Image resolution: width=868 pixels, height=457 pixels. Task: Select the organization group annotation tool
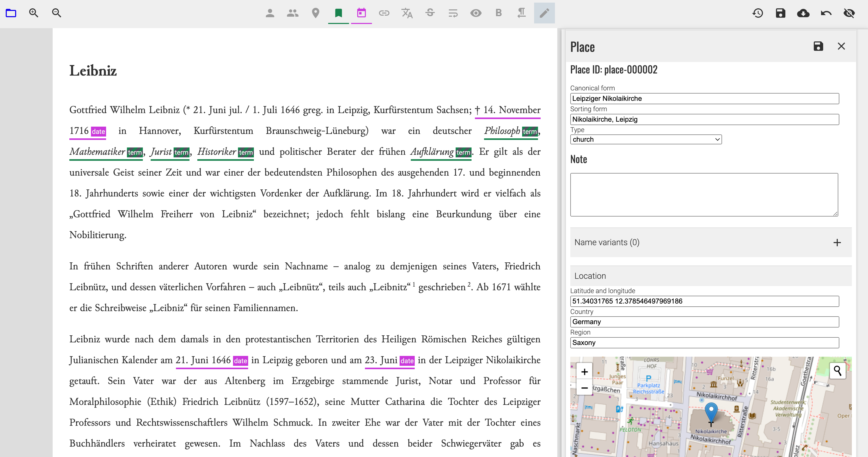click(x=292, y=13)
